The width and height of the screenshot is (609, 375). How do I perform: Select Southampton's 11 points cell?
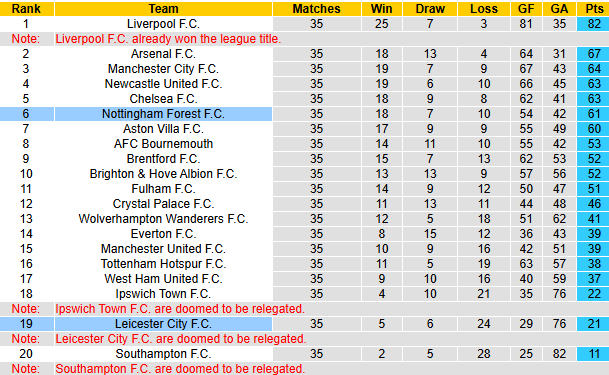593,354
